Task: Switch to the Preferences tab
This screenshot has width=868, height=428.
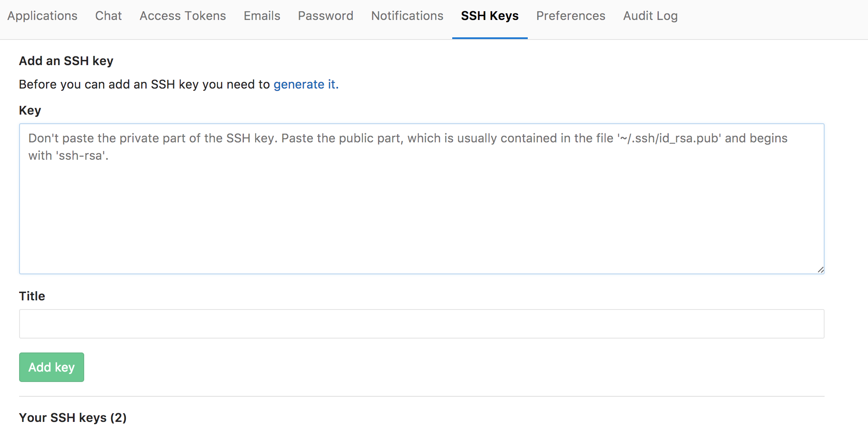Action: (571, 16)
